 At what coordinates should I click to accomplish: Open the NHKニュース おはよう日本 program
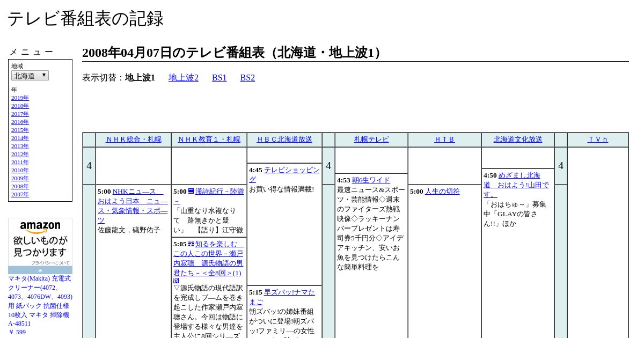click(x=133, y=206)
